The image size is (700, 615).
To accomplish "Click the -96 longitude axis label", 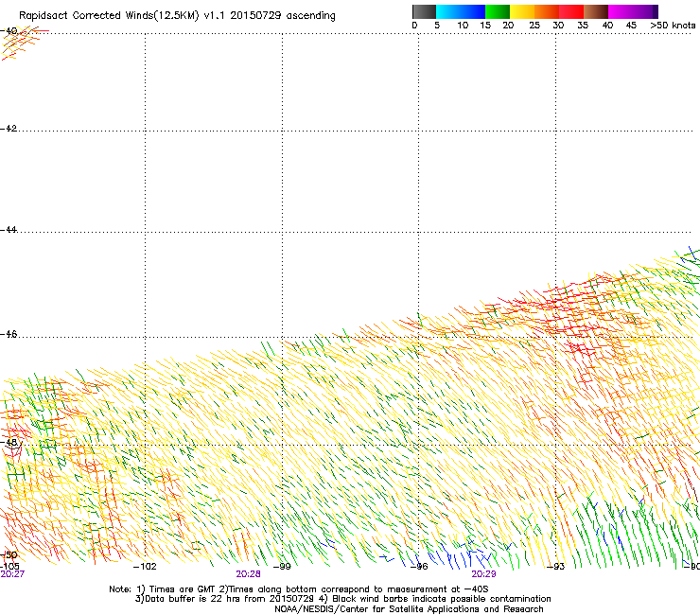I will click(x=419, y=567).
